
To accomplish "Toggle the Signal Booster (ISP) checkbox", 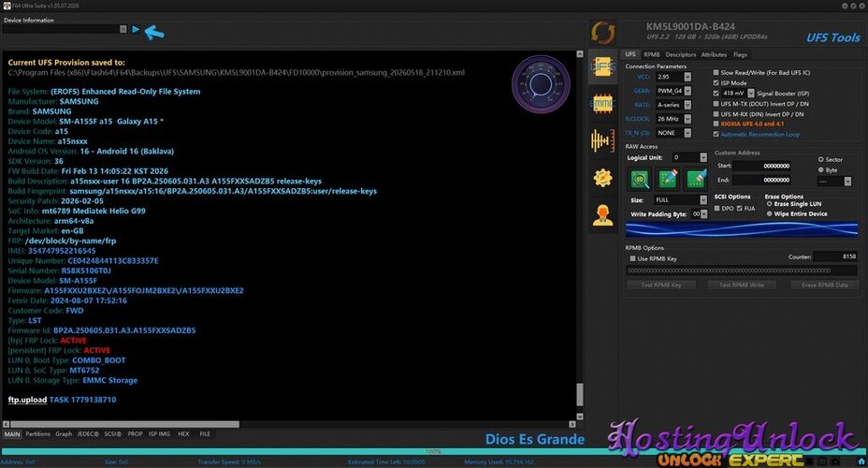I will [716, 93].
